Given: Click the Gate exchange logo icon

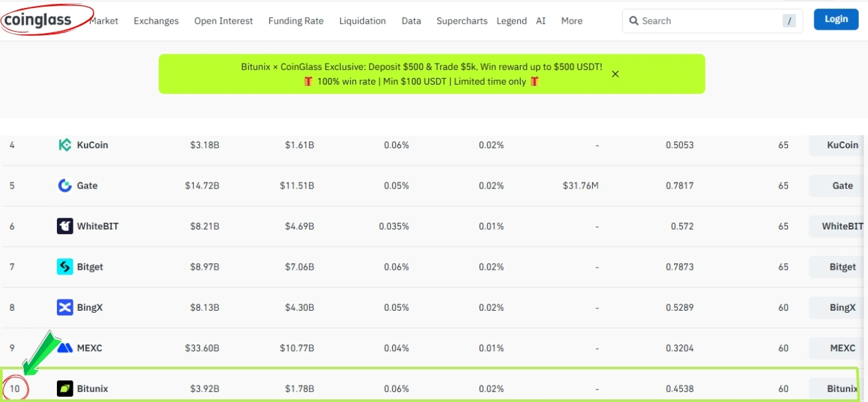Looking at the screenshot, I should (65, 186).
